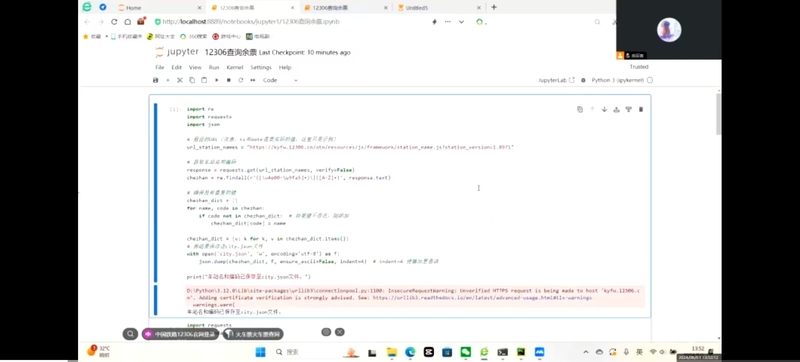Copy the selected cell from the notebook toolbar
800x362 pixels.
point(192,80)
